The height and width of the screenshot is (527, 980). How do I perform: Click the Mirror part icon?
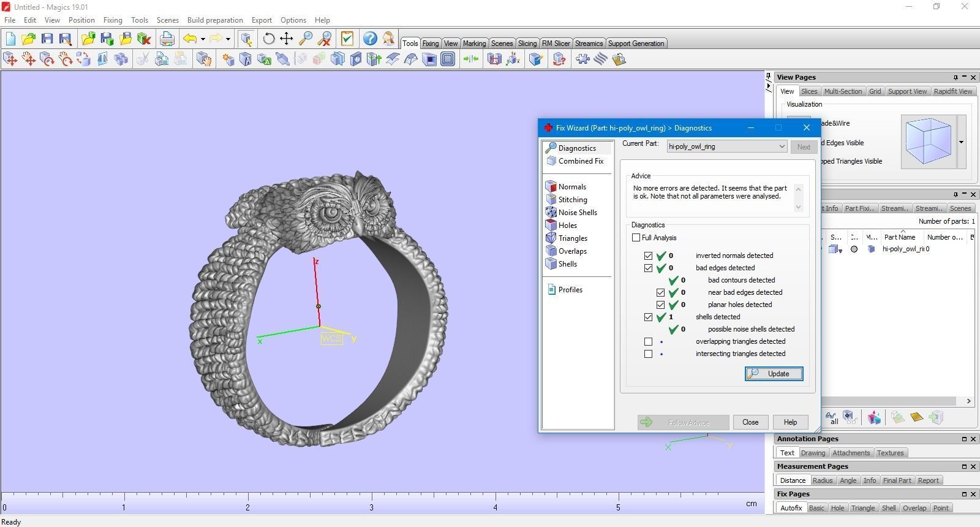[102, 59]
